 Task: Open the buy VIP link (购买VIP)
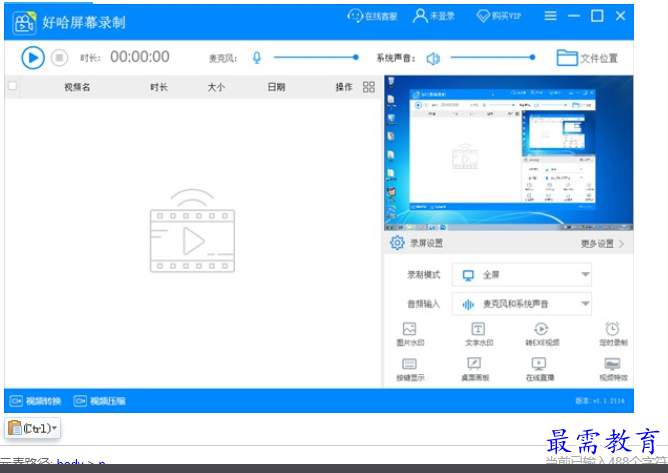tap(499, 16)
